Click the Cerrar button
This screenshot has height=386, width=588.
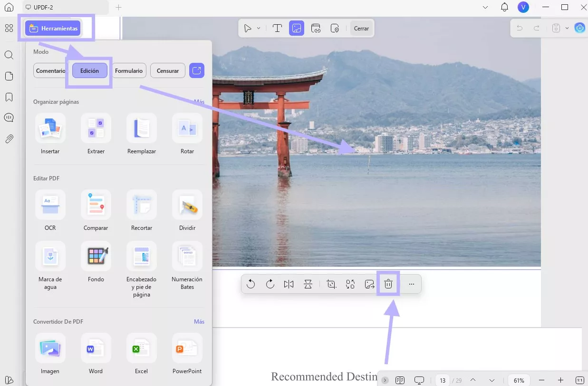tap(361, 29)
